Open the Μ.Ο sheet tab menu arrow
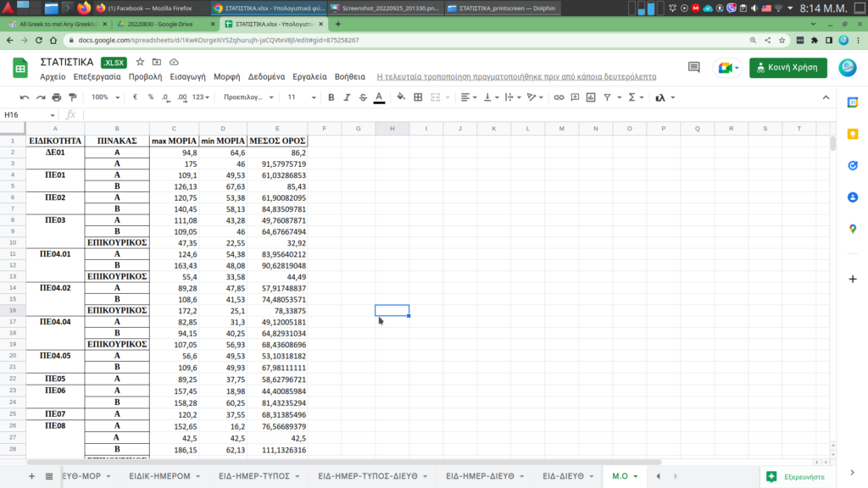 coord(636,476)
